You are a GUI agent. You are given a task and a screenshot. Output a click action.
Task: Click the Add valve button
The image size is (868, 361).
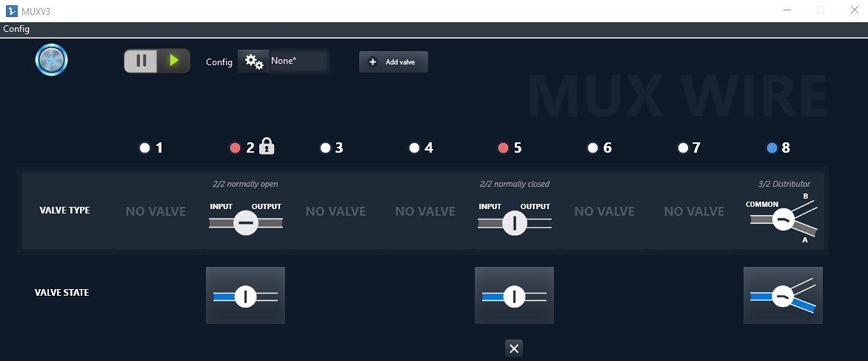pyautogui.click(x=393, y=62)
